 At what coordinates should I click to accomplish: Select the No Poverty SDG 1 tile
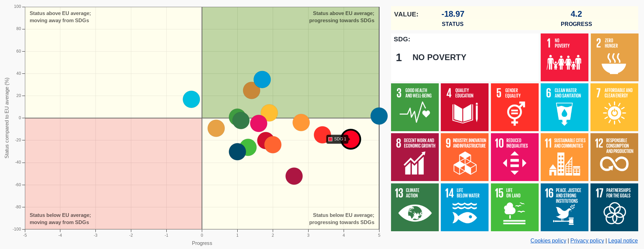(564, 57)
